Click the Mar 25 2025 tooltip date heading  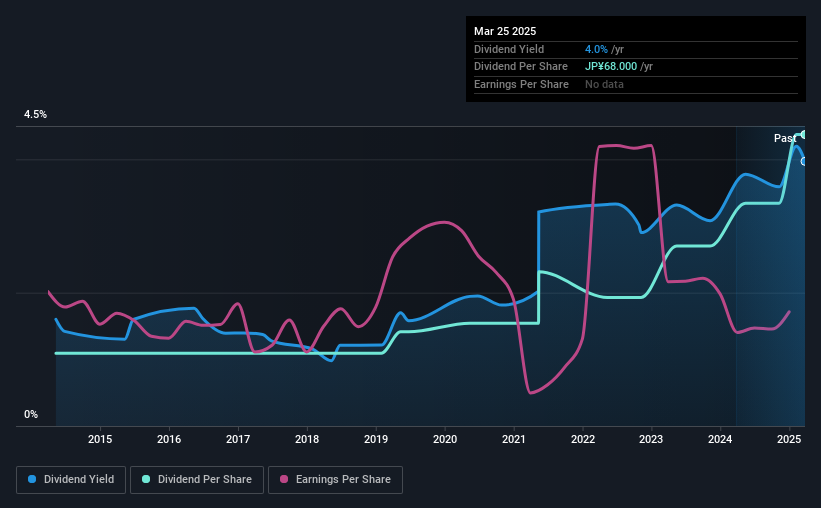point(505,31)
